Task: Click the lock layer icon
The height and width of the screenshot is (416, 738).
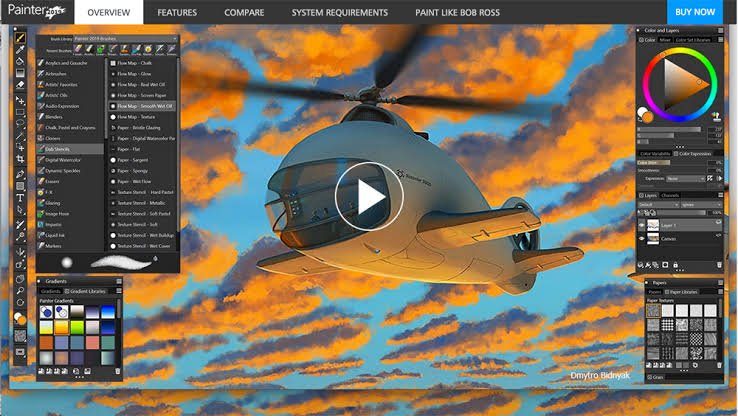Action: pos(675,265)
